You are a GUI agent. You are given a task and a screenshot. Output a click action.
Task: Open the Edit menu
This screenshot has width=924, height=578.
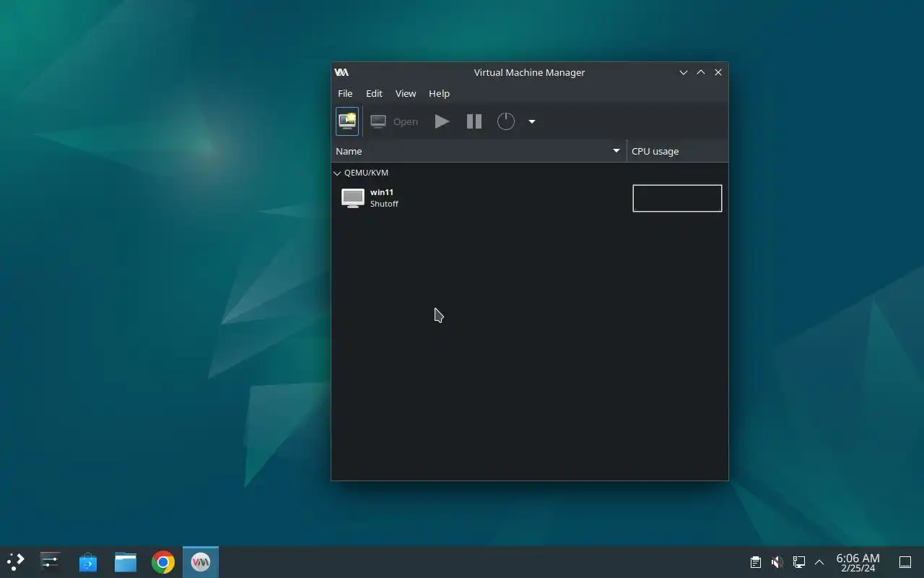[x=374, y=93]
